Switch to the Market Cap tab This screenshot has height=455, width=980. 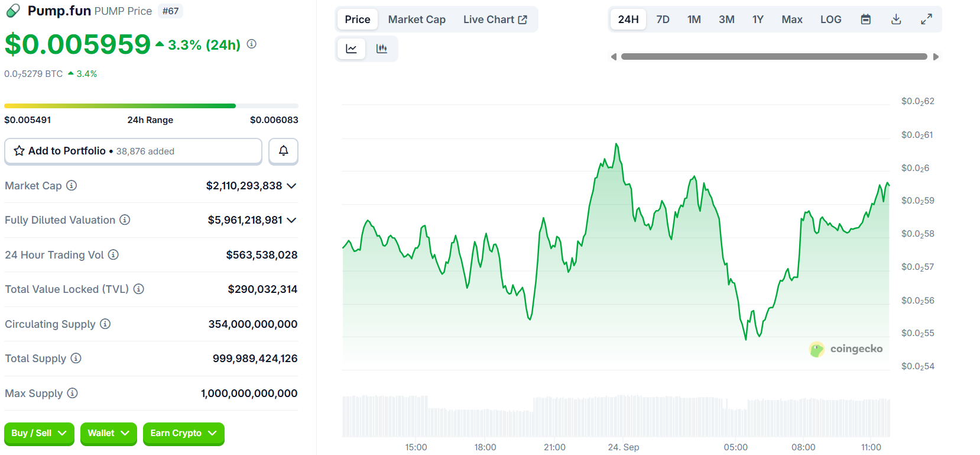click(417, 20)
